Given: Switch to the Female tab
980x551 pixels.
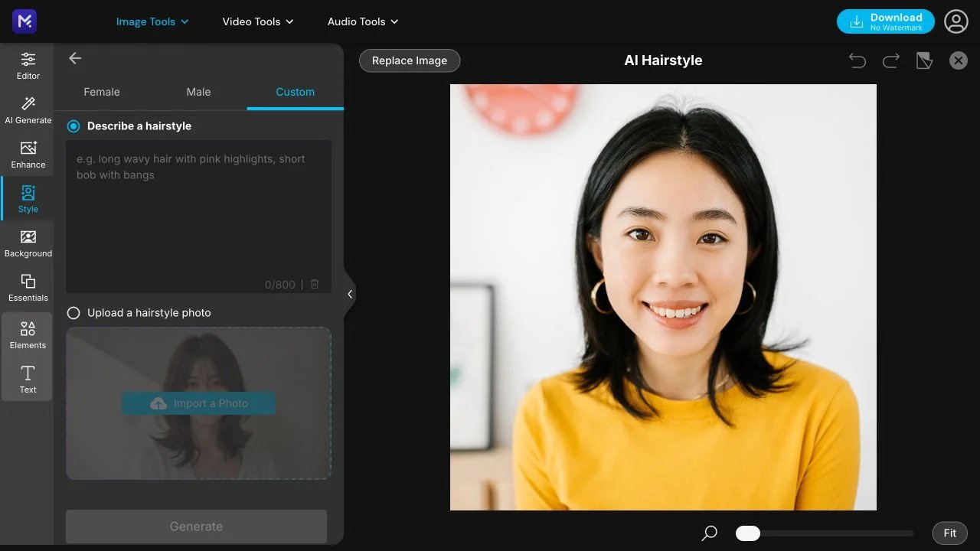Looking at the screenshot, I should click(102, 92).
